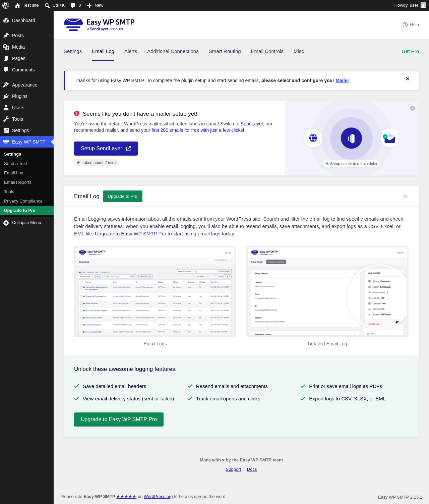
Task: Open the Test site home icon
Action: [x=17, y=5]
